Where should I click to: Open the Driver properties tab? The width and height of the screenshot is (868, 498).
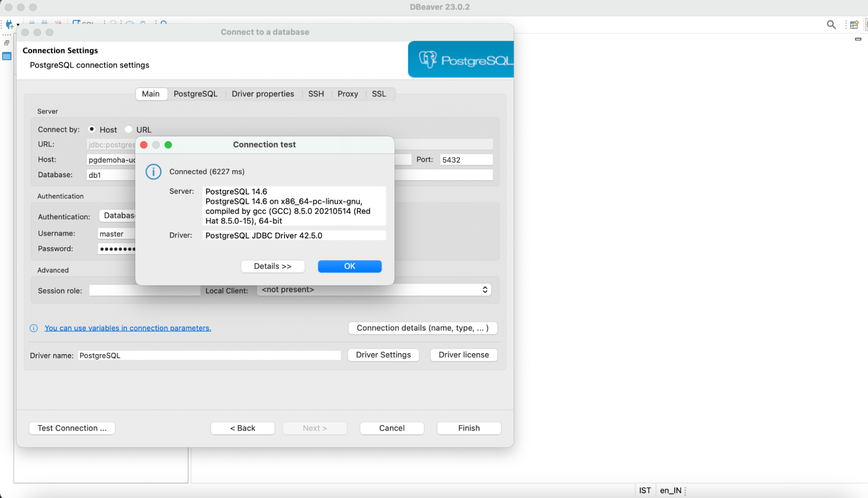[263, 94]
